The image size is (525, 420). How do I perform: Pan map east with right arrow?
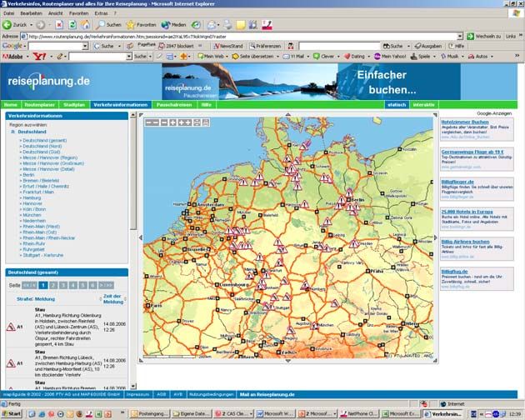pos(435,237)
